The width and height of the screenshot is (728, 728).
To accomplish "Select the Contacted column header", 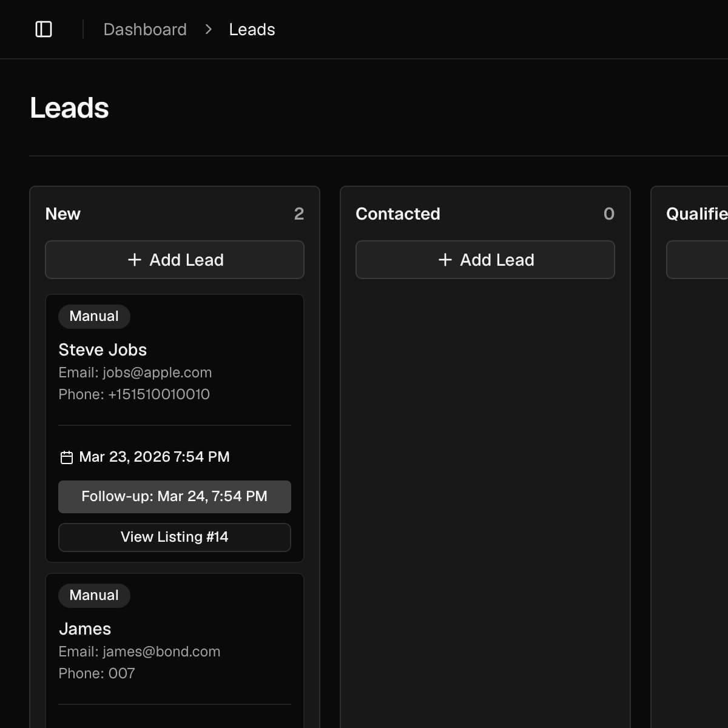I will (x=398, y=214).
